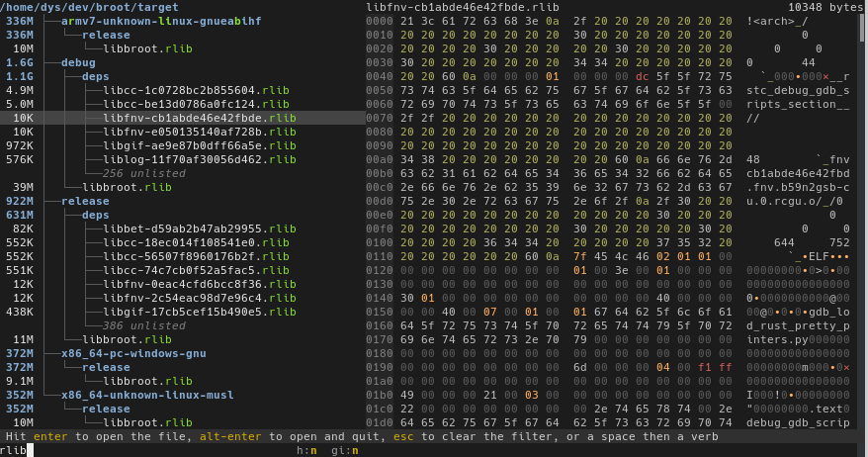Viewport: 868px width, 457px height.
Task: Click hex offset 0110 row in preview
Action: 380,256
